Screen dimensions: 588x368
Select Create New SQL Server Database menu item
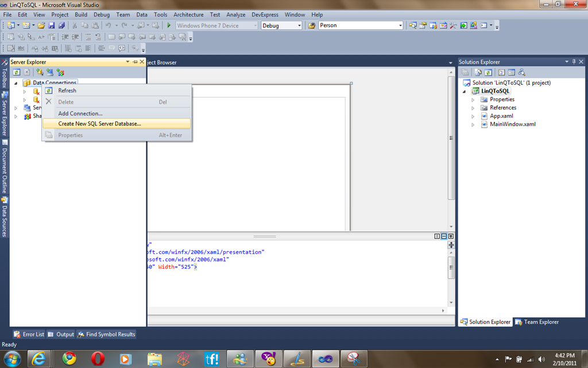pos(99,124)
